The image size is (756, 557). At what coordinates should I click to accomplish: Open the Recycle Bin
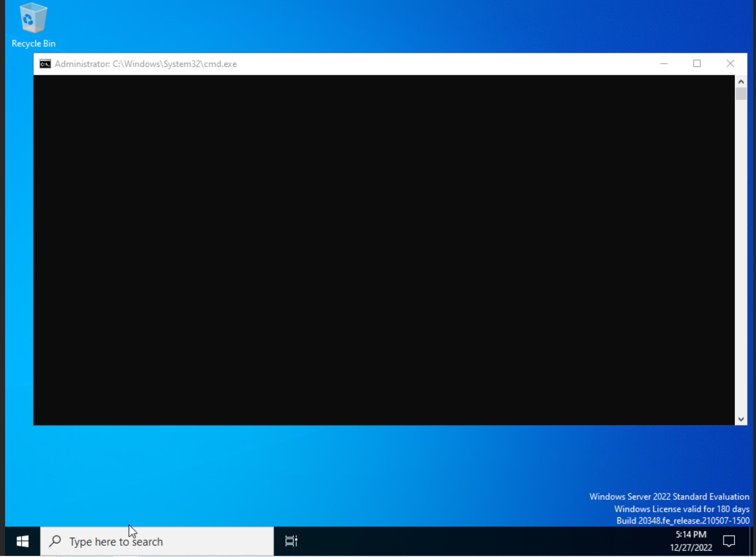coord(32,19)
